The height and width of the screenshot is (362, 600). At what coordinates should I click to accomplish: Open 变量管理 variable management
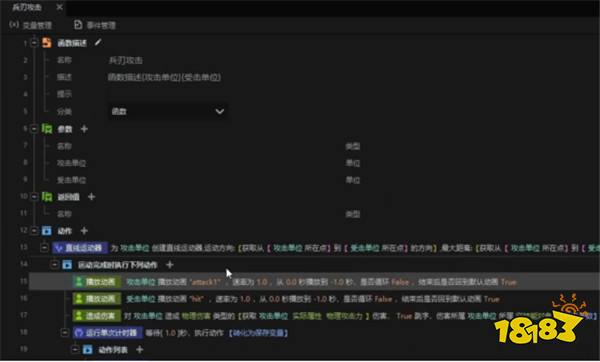[x=31, y=25]
